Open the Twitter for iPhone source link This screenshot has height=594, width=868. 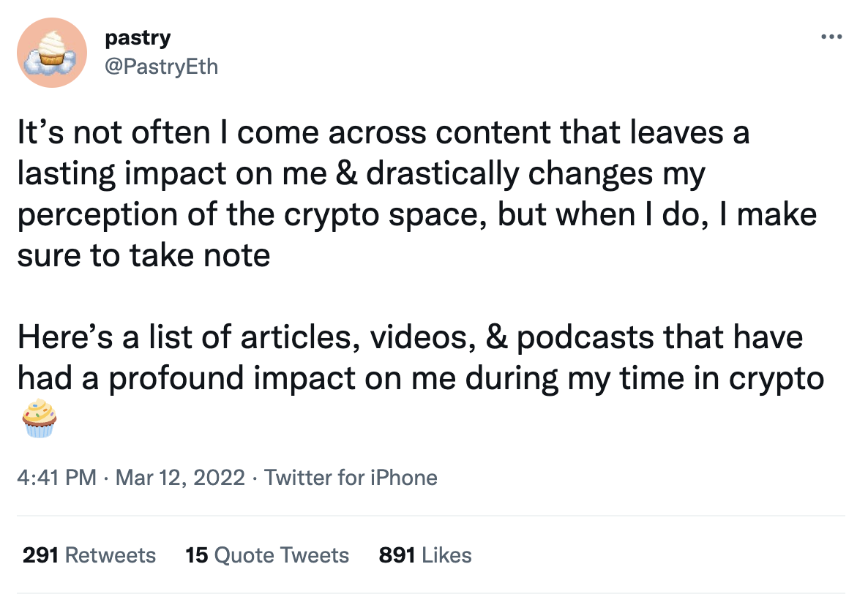(x=351, y=478)
